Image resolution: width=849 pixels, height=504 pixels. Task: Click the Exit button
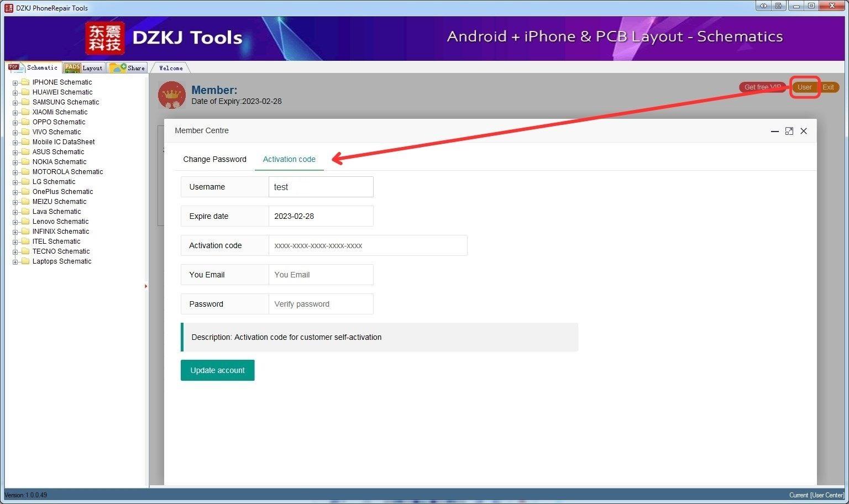[x=828, y=87]
